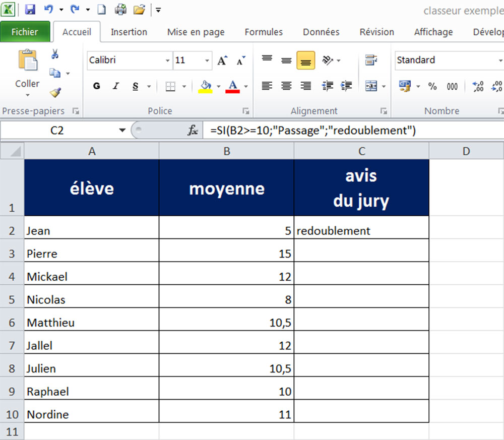The width and height of the screenshot is (504, 440).
Task: Open the borders dropdown arrow
Action: [x=184, y=86]
